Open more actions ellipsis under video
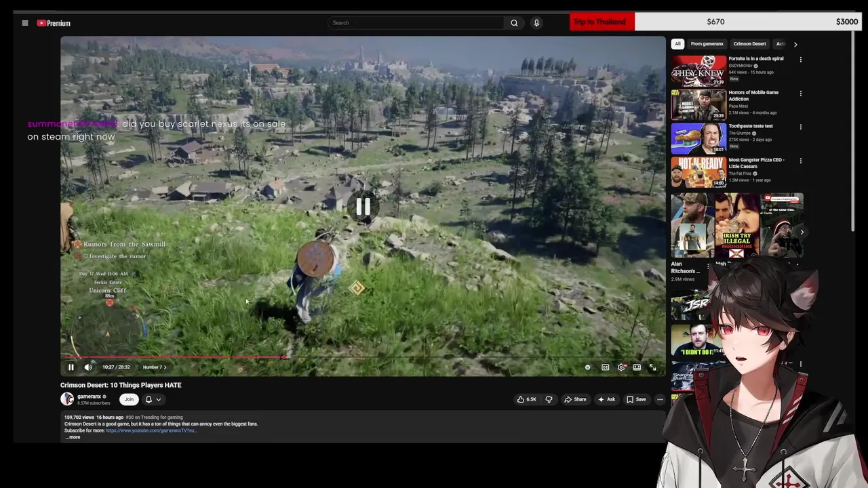This screenshot has width=868, height=488. (x=660, y=399)
